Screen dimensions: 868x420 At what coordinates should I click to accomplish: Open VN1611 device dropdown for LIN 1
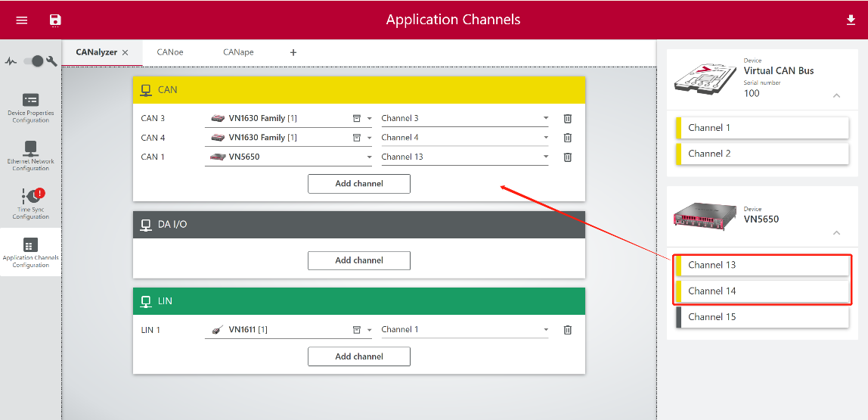[x=370, y=330]
